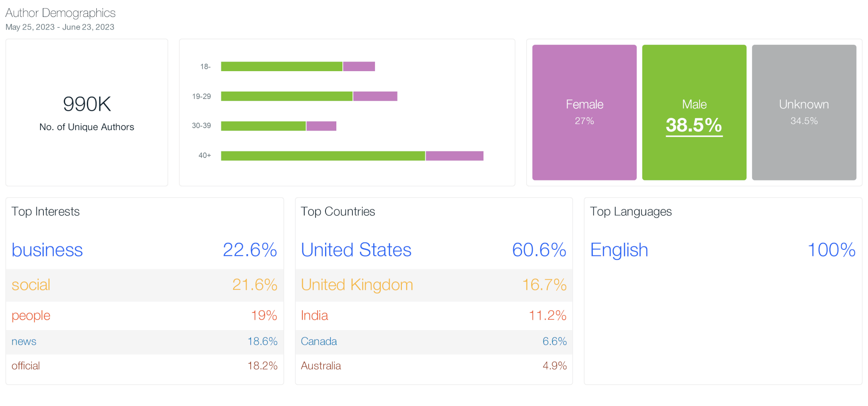Open the news interest entry
Screen dimensions: 868x406
24,341
